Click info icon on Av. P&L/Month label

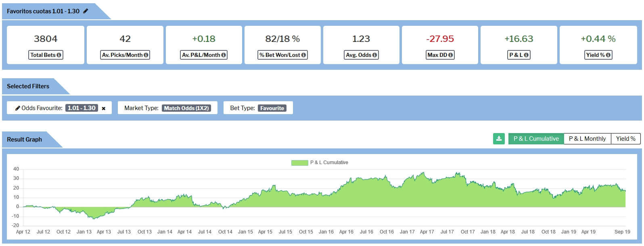click(223, 55)
